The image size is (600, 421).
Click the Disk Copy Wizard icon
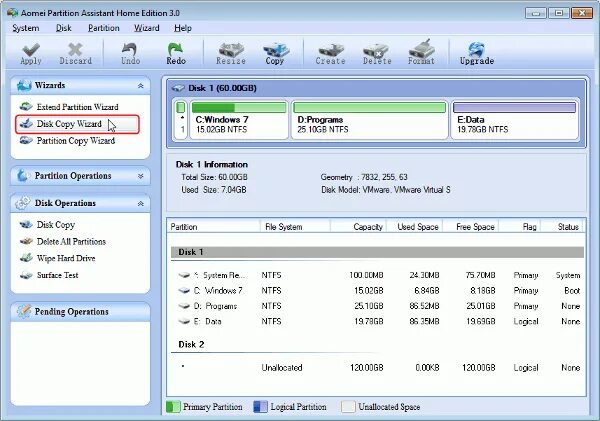tap(26, 123)
